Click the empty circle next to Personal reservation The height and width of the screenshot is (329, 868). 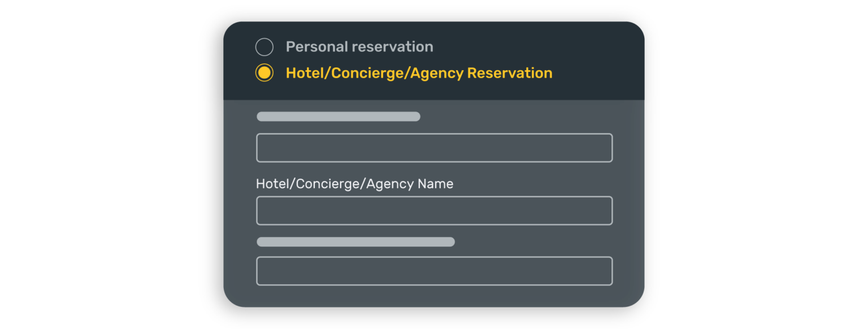point(264,47)
